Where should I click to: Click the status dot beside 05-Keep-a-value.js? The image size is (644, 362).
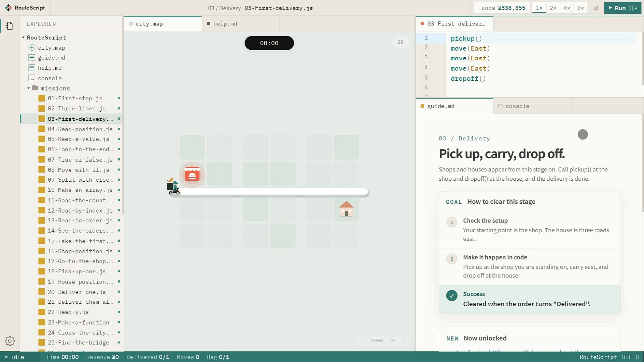pos(119,139)
